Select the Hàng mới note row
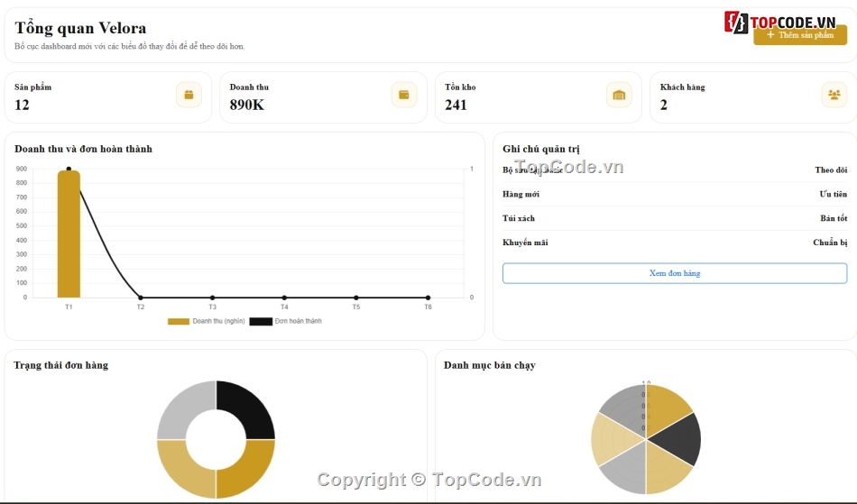 (675, 195)
